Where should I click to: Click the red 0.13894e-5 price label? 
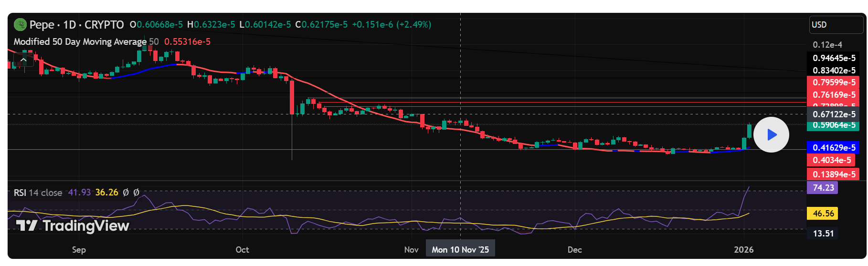coord(834,174)
